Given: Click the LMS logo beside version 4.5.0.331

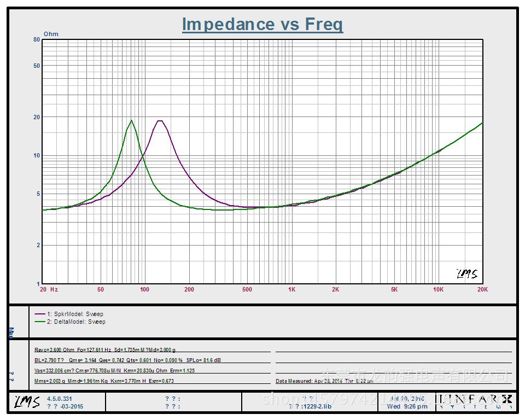Looking at the screenshot, I should pos(27,401).
